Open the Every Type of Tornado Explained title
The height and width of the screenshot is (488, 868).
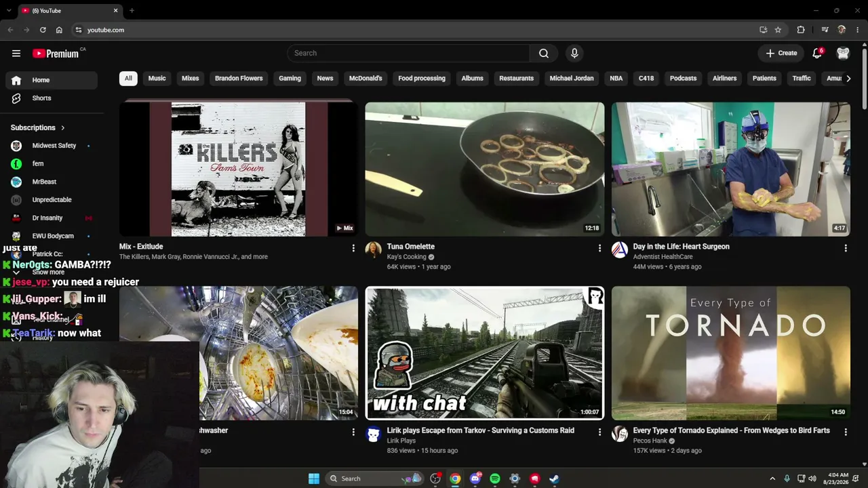pyautogui.click(x=731, y=430)
